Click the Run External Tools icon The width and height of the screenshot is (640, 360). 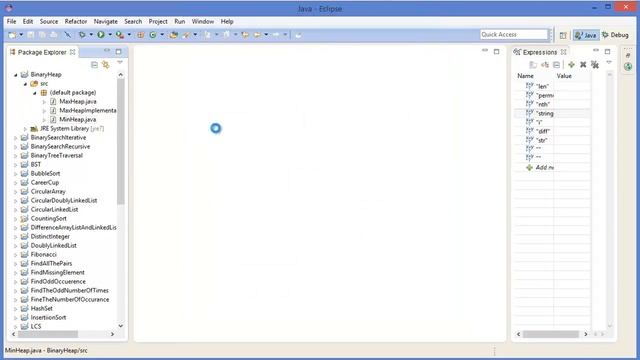coord(120,35)
